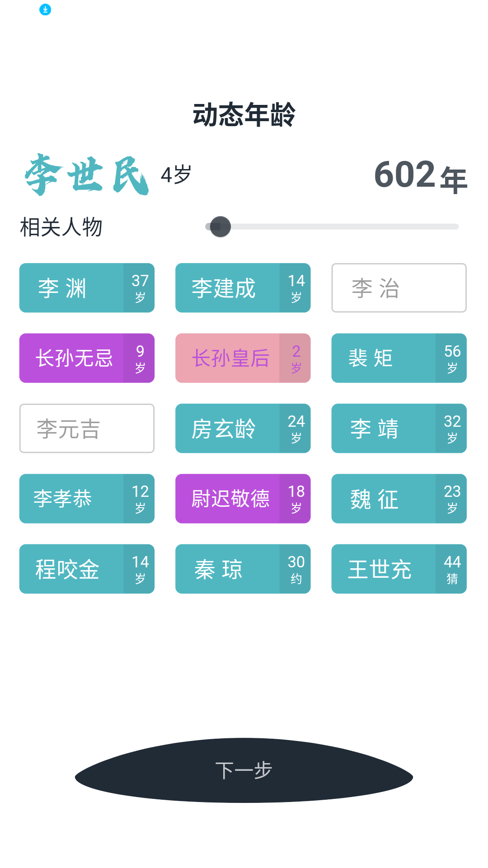Select the 魏征 person card
This screenshot has height=868, width=488.
[x=399, y=499]
